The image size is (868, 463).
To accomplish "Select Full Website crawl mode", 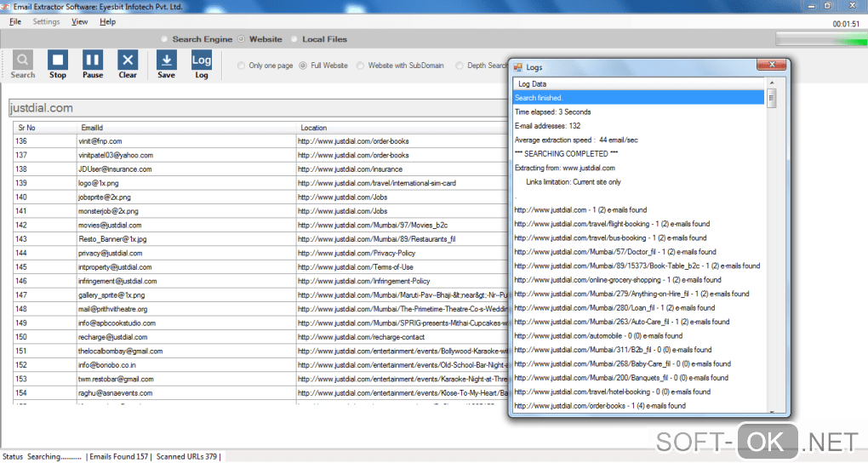I will click(303, 66).
